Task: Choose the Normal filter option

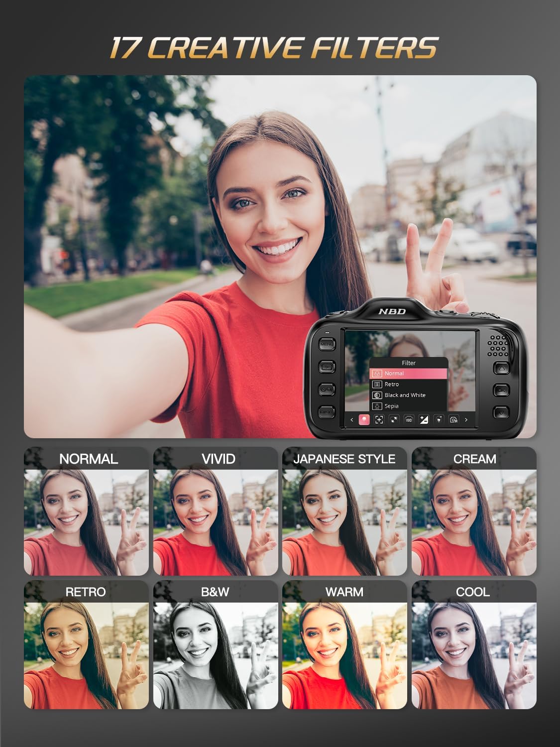Action: pos(394,373)
